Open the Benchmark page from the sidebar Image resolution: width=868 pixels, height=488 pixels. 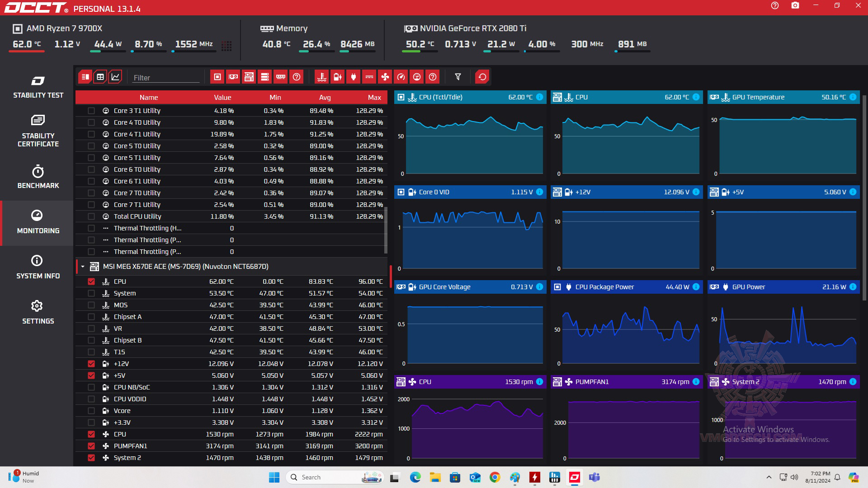38,177
